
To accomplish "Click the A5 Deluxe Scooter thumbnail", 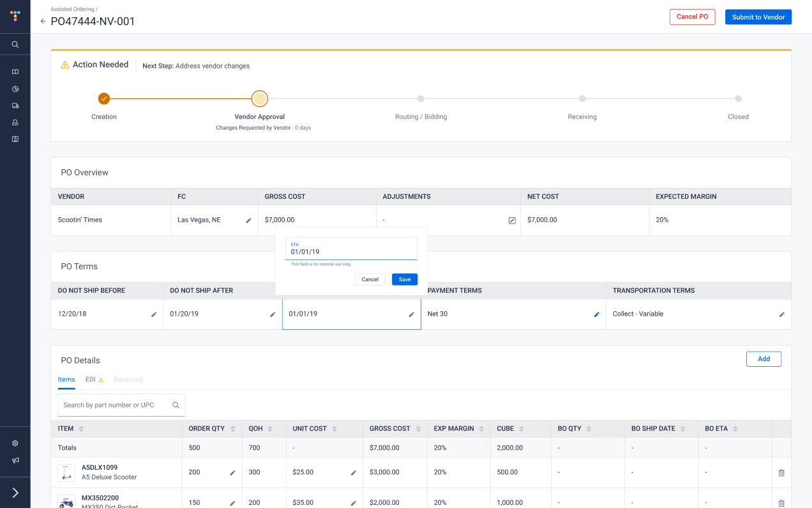I will (66, 473).
